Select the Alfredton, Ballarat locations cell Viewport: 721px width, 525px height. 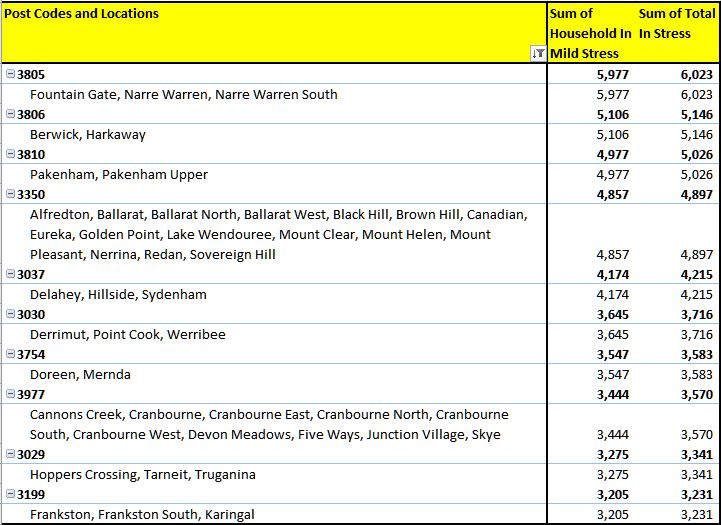[274, 234]
